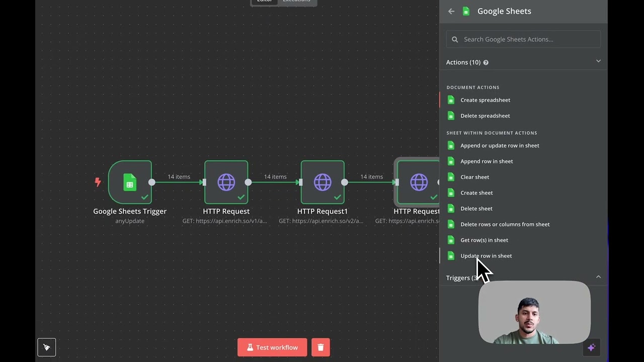Expand the Triggers section chevron

[x=598, y=277]
